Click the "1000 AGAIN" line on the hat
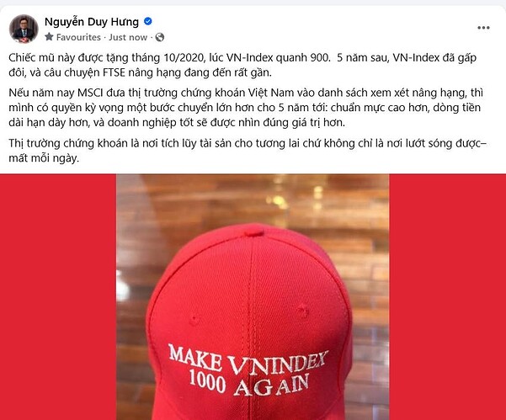Image resolution: width=506 pixels, height=420 pixels. pos(249,383)
